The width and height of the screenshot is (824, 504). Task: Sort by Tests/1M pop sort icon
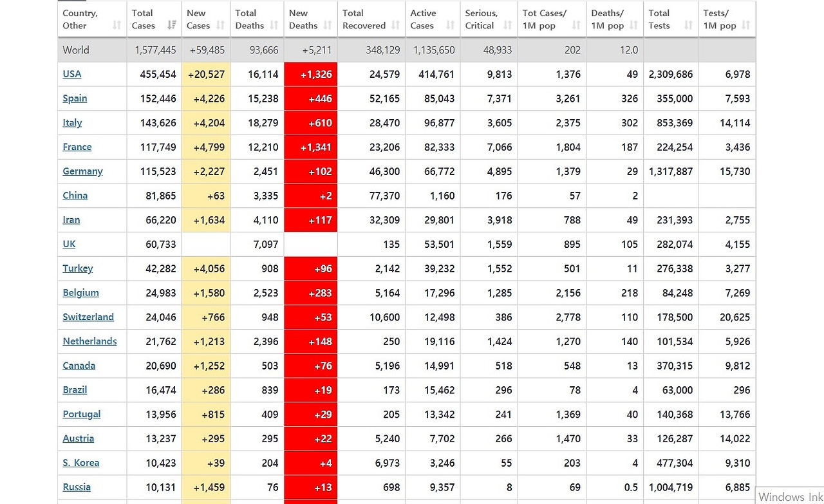click(745, 26)
